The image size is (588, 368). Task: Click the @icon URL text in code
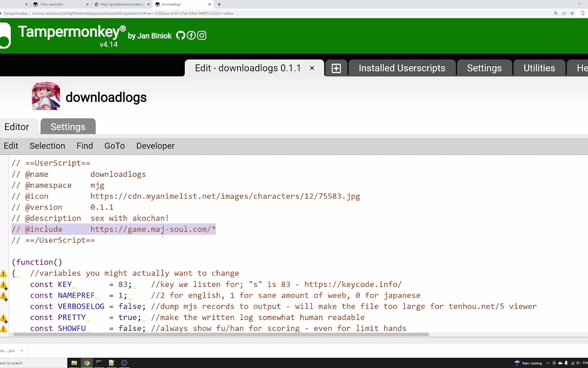pos(225,196)
